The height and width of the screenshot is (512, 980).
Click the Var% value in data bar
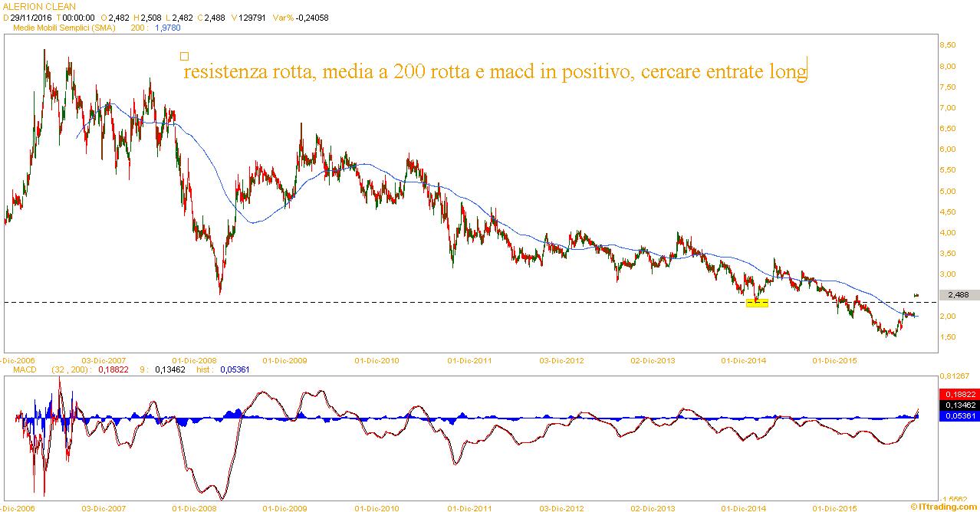point(311,18)
